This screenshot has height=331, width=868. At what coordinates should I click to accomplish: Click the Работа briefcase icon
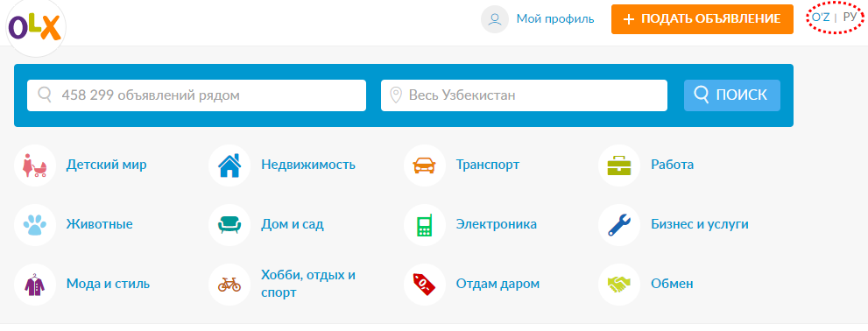click(619, 165)
